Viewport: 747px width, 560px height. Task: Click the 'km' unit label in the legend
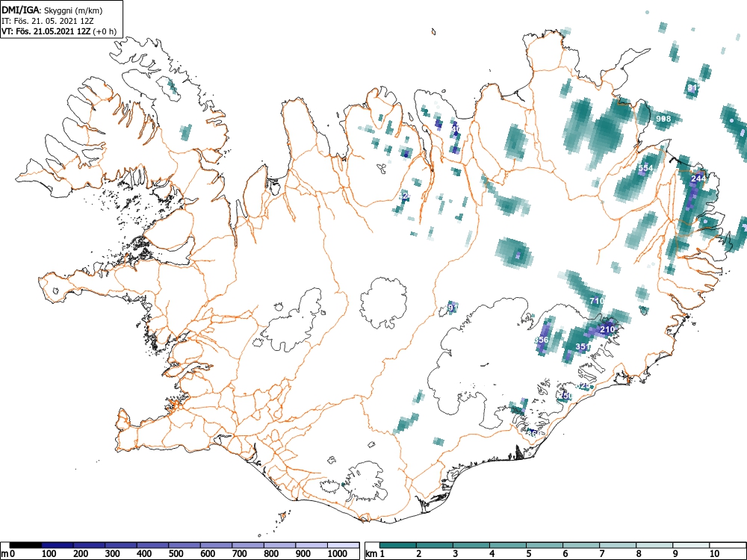tap(372, 554)
